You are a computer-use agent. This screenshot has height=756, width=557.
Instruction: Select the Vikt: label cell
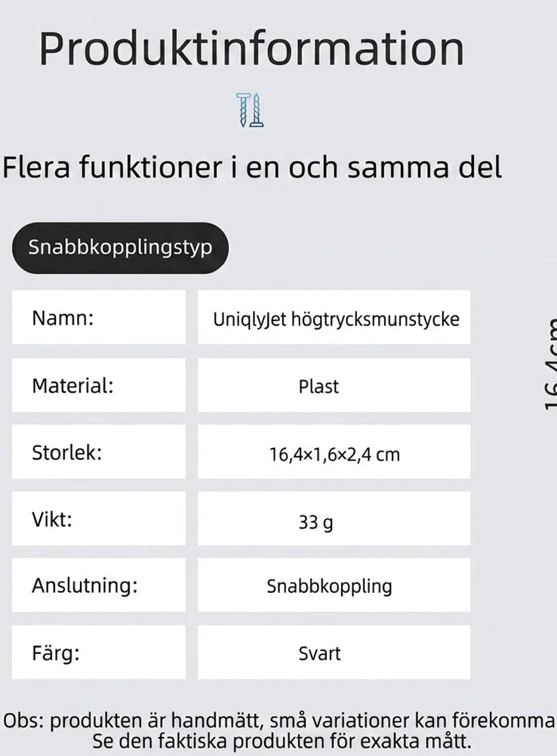click(99, 518)
